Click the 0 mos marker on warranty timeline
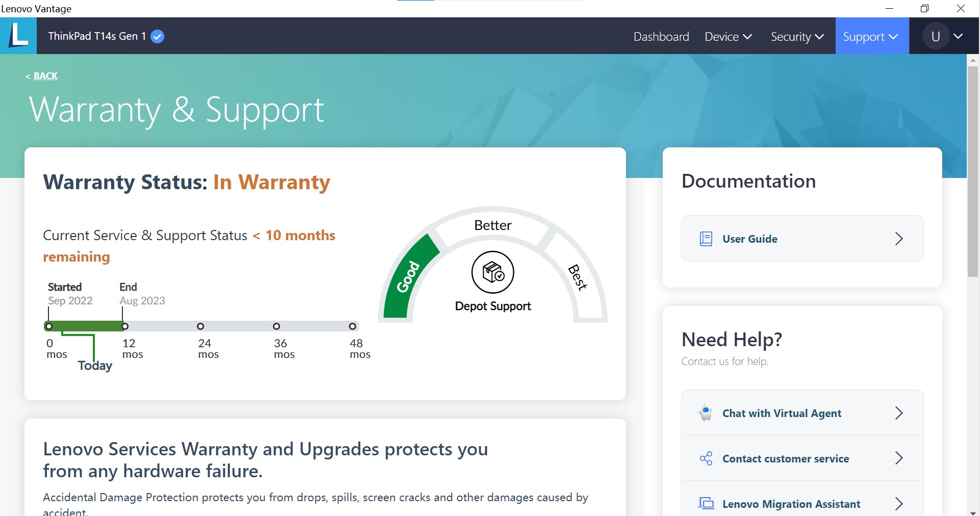 tap(49, 326)
